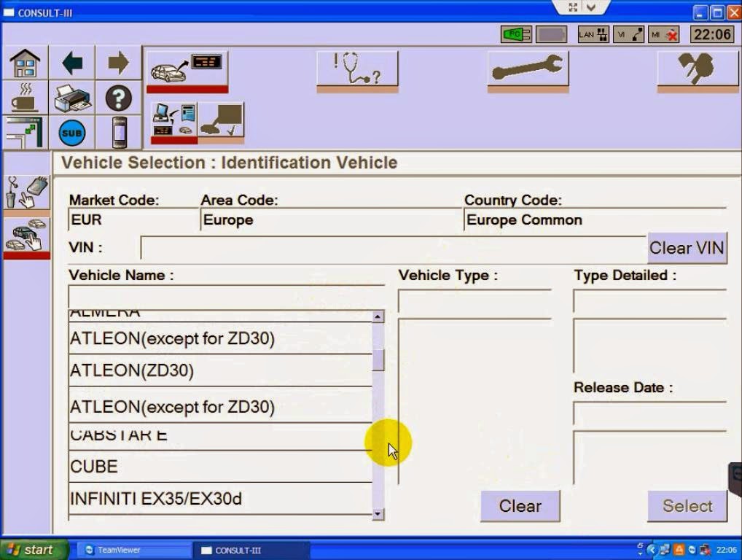Image resolution: width=742 pixels, height=560 pixels.
Task: Click the PC battery status indicator
Action: pyautogui.click(x=516, y=34)
